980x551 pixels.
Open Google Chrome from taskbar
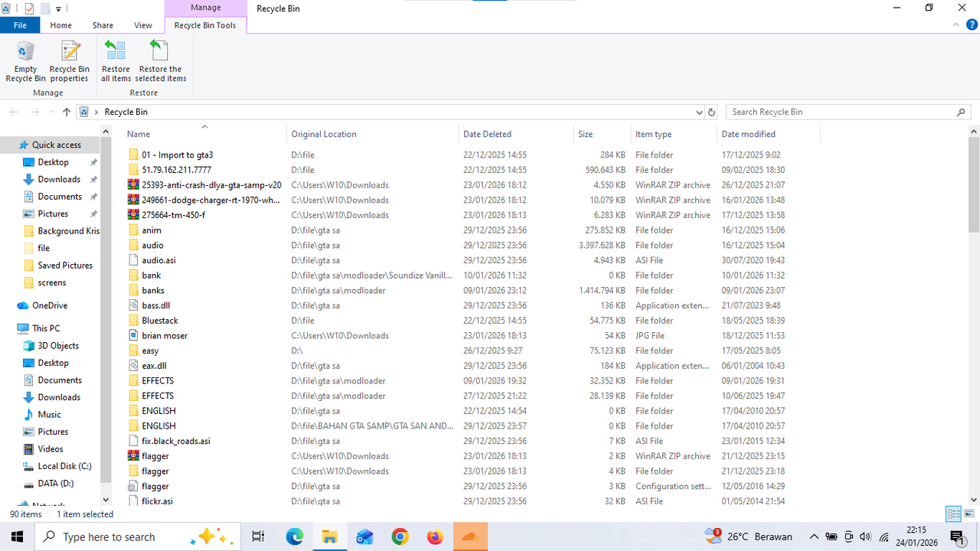400,536
